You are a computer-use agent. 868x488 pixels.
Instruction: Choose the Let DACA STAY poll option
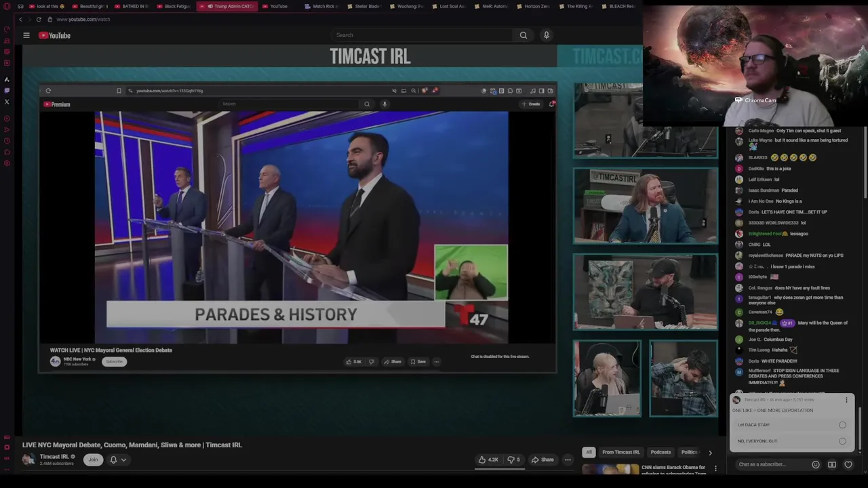pyautogui.click(x=791, y=425)
